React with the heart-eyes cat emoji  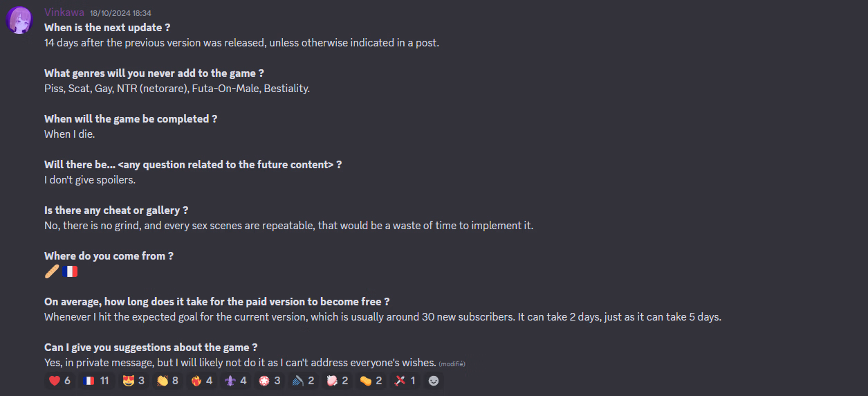coord(133,381)
